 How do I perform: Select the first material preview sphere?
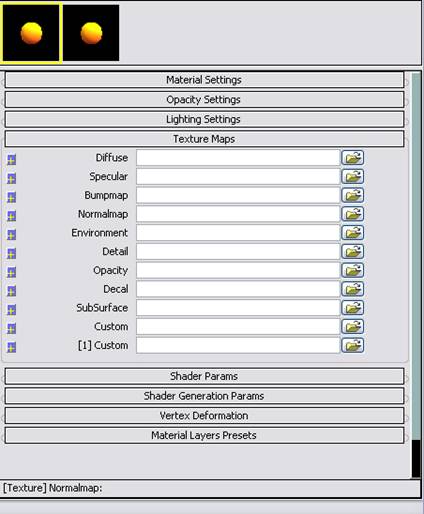31,33
